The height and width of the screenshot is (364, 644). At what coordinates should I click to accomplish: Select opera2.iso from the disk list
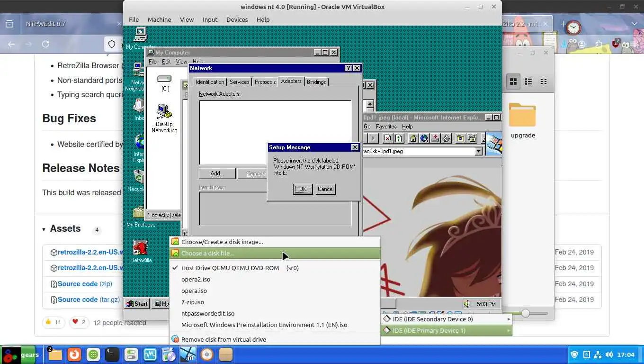275,279
